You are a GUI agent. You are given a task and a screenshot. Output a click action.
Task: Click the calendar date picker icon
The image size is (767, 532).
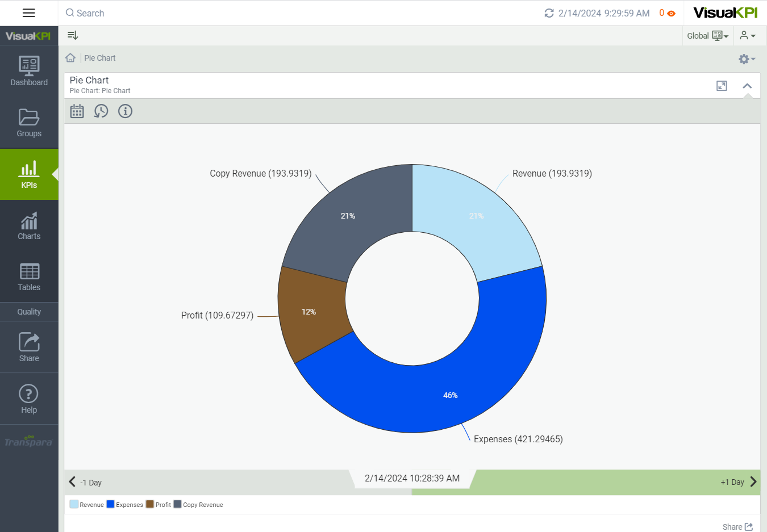[77, 111]
